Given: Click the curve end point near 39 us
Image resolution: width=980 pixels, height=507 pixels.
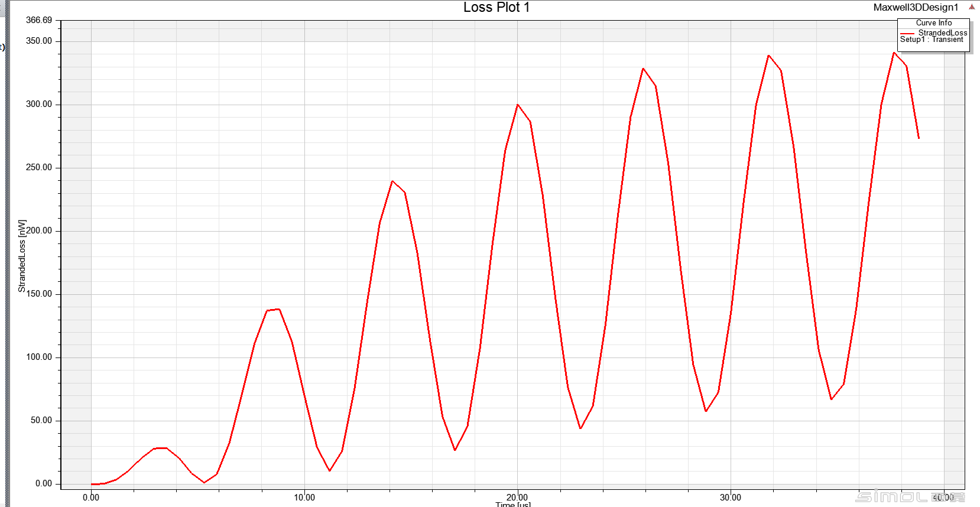Looking at the screenshot, I should pos(919,138).
